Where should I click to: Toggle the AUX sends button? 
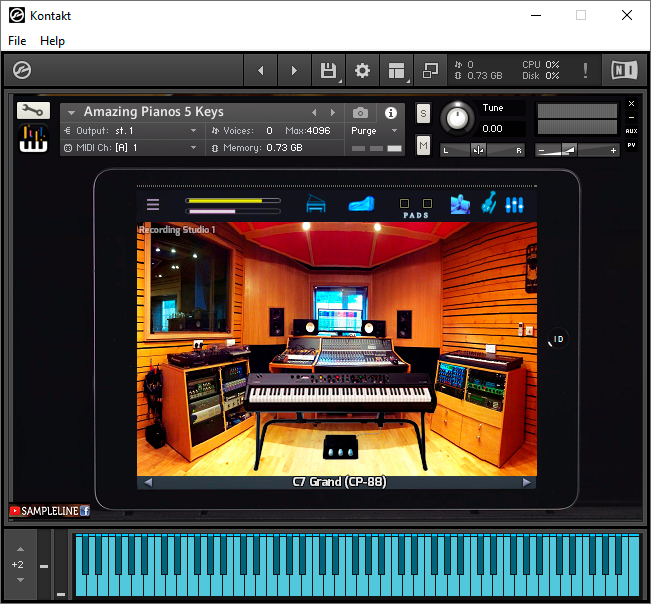pos(631,131)
